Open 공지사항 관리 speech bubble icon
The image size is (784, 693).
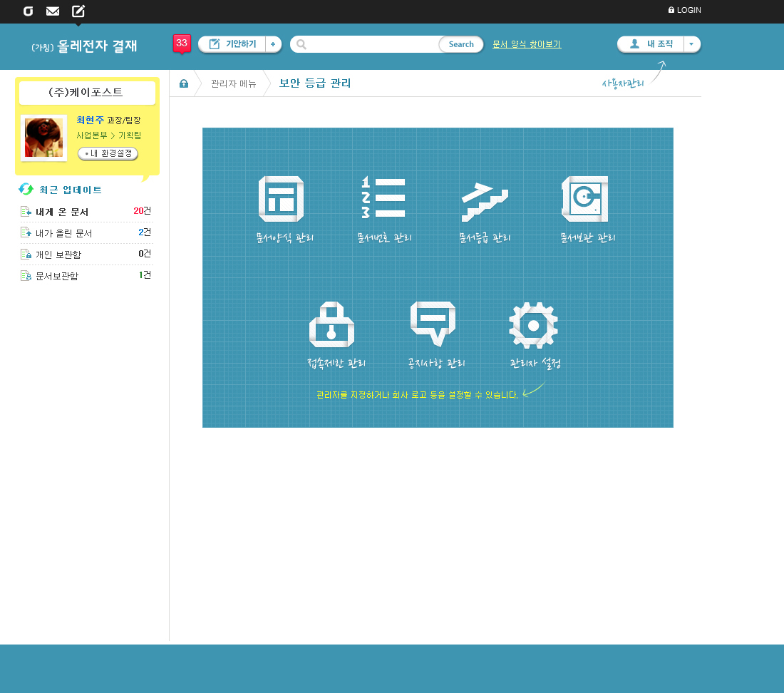pos(433,324)
